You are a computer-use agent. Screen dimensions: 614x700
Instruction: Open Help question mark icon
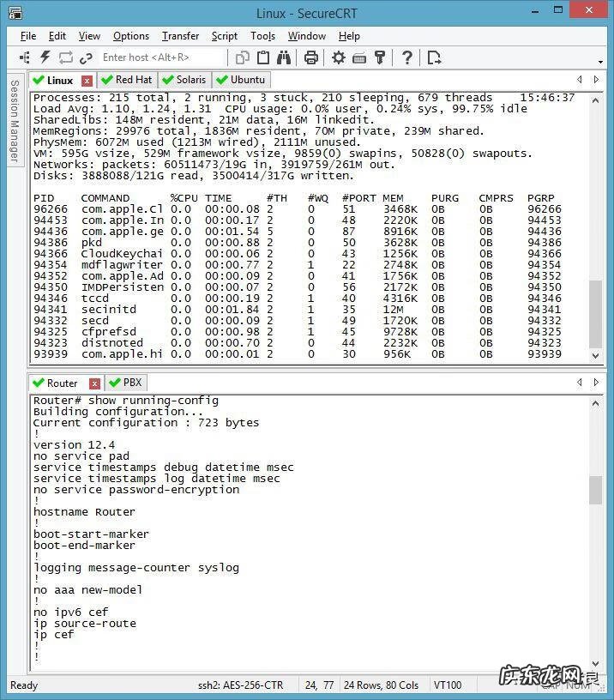coord(407,57)
